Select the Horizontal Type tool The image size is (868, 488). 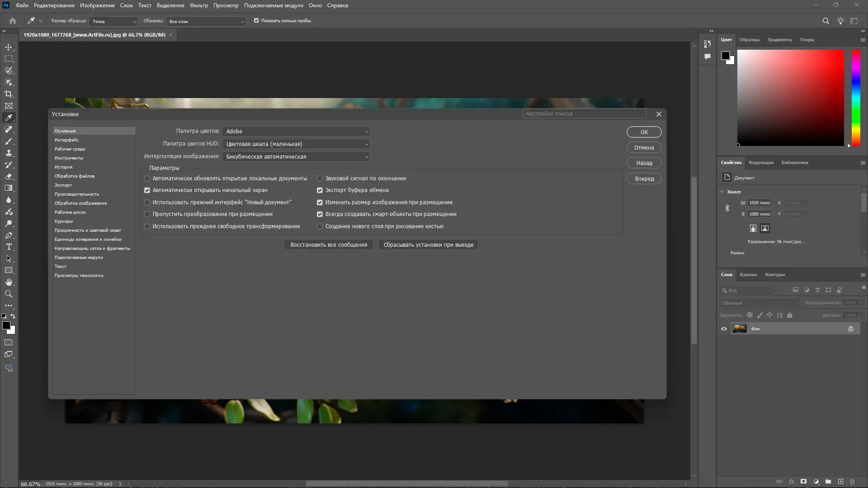(x=9, y=247)
